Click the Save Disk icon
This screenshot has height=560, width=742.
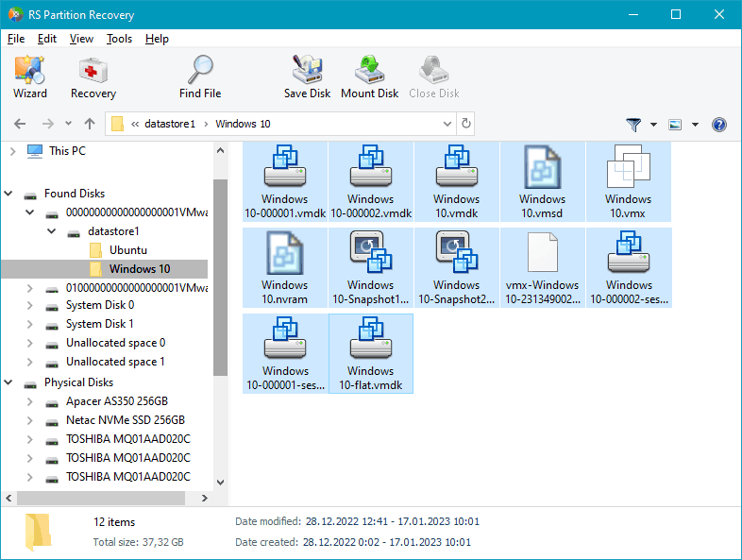(x=307, y=76)
